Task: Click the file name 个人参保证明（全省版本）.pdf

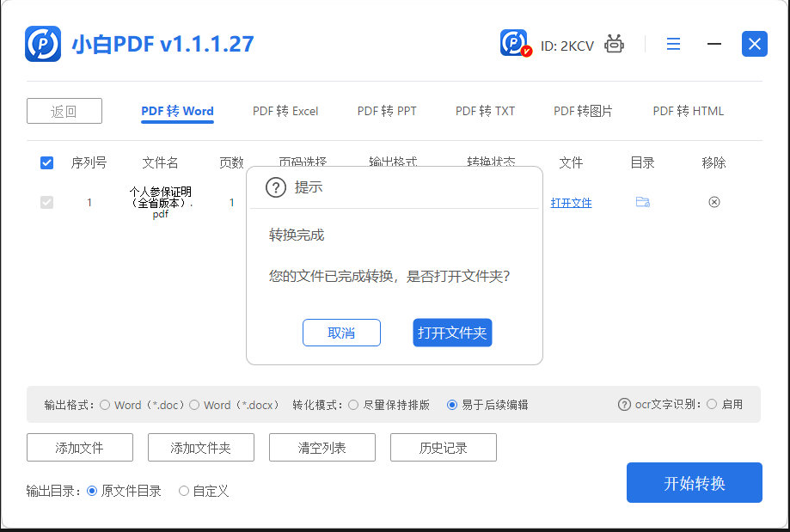Action: pos(160,203)
